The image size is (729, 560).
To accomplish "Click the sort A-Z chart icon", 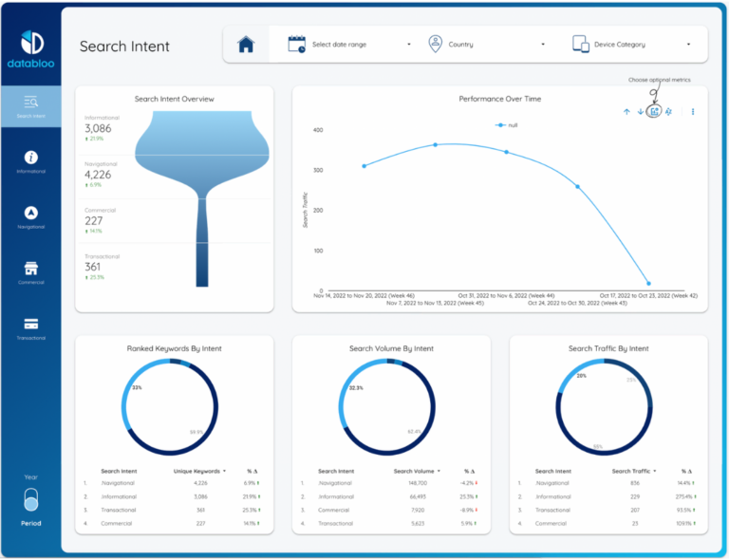I will click(x=668, y=112).
